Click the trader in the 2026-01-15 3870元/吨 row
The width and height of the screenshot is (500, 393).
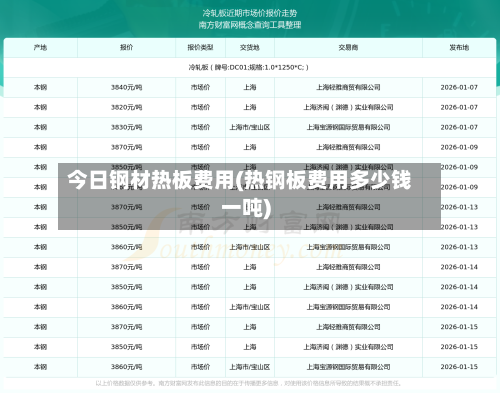(x=348, y=327)
